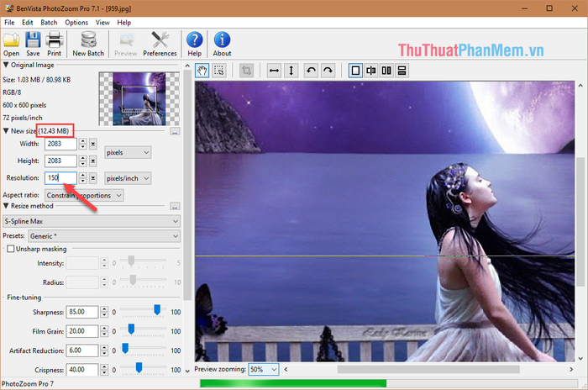
Task: Enable the Unsharp masking checkbox
Action: coord(10,249)
